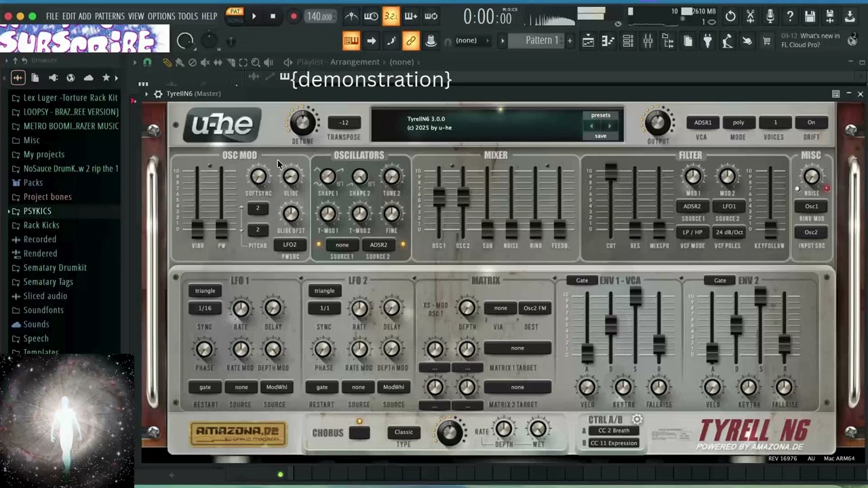This screenshot has height=488, width=868.
Task: Toggle ENV 2 Gate button
Action: [x=719, y=281]
